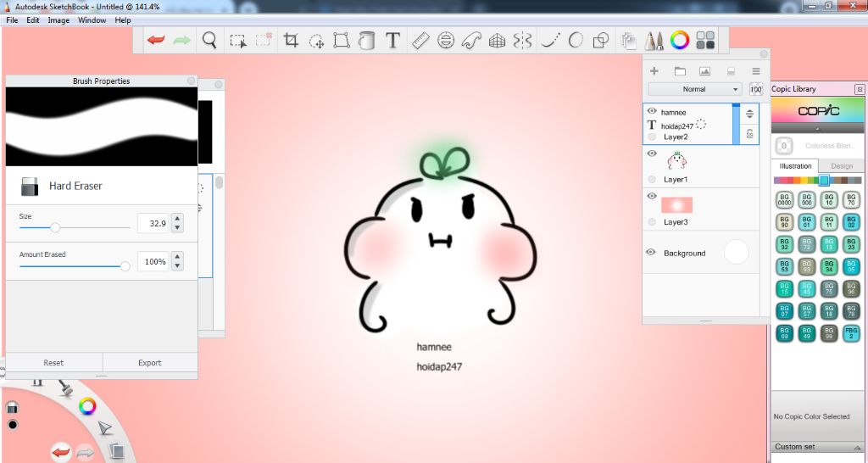Hide the hamnee text layer eye

point(652,111)
